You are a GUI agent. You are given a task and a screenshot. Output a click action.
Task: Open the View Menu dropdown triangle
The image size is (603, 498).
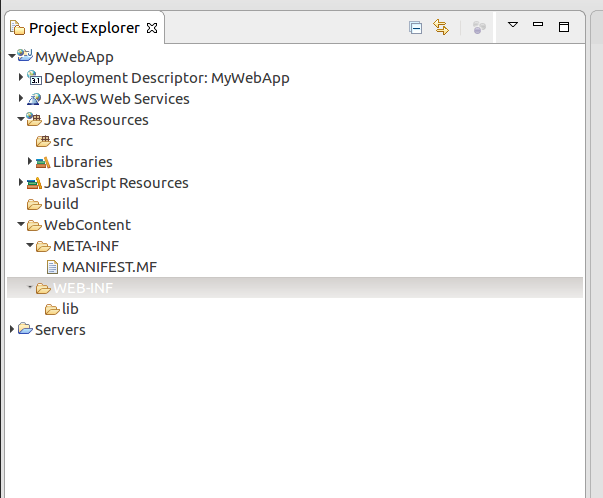513,25
